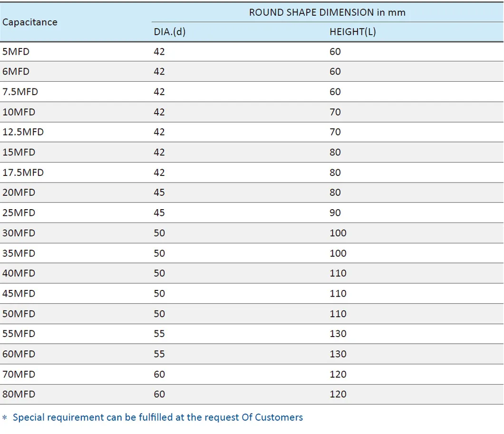Click the 7.5MFD row label

(20, 92)
